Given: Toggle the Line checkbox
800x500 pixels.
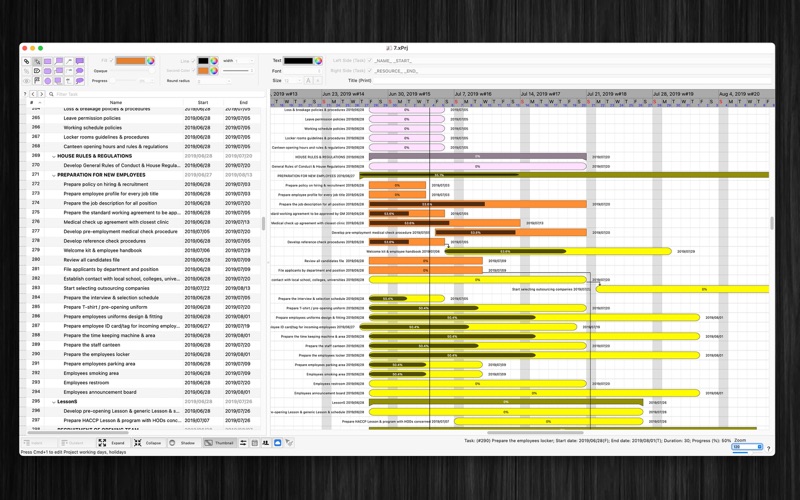Looking at the screenshot, I should [x=193, y=61].
